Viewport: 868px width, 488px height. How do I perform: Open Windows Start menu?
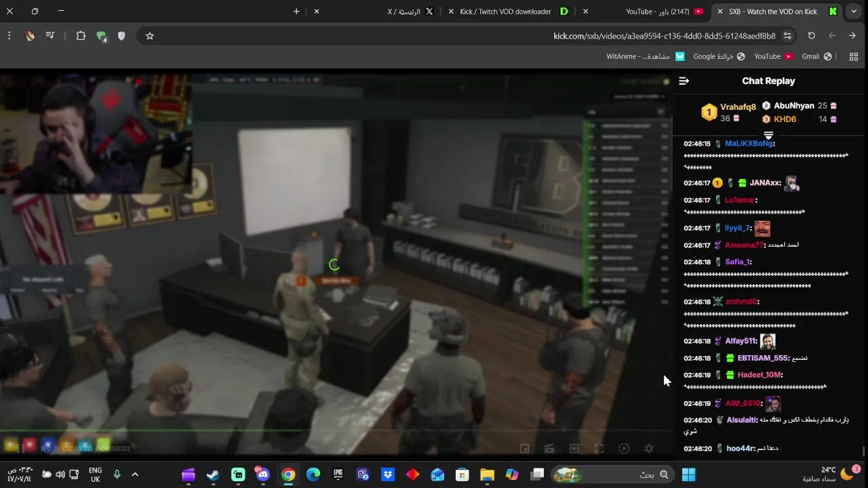point(688,474)
